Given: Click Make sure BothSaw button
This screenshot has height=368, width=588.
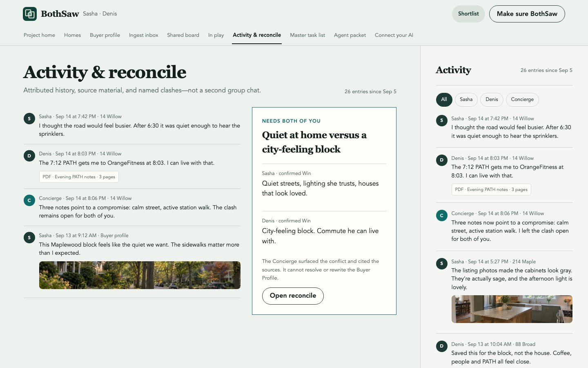Looking at the screenshot, I should pos(527,14).
